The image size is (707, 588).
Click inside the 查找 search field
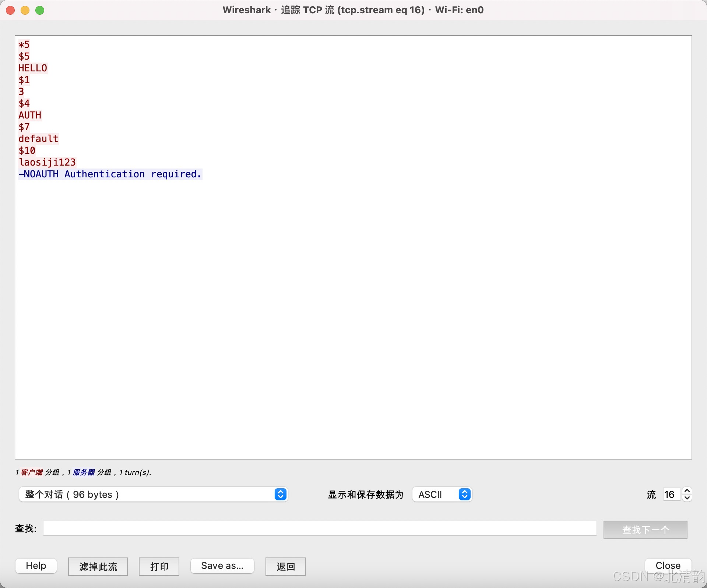tap(320, 529)
